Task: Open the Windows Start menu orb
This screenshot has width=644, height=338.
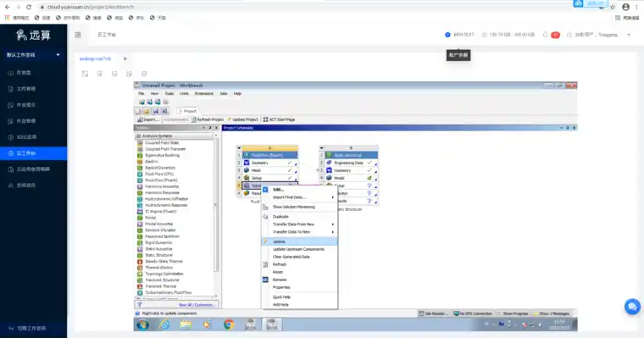Action: tap(143, 324)
